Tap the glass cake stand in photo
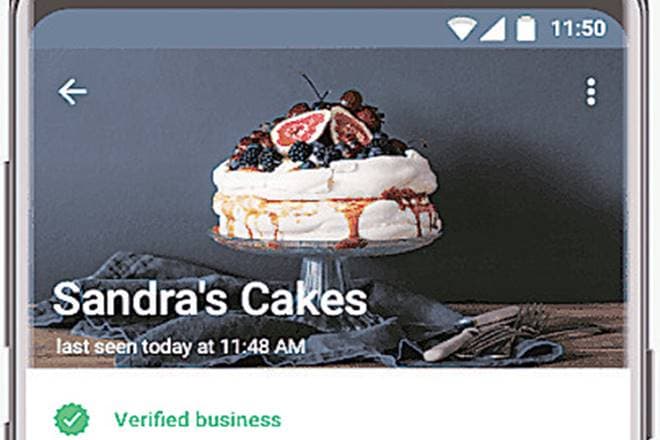The width and height of the screenshot is (660, 440). [x=325, y=261]
